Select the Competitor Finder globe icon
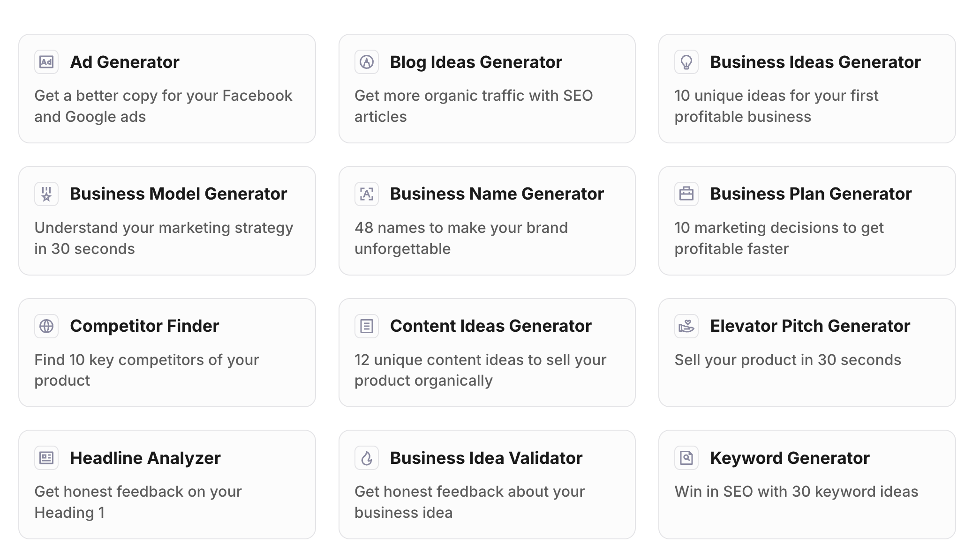This screenshot has height=552, width=980. coord(45,326)
